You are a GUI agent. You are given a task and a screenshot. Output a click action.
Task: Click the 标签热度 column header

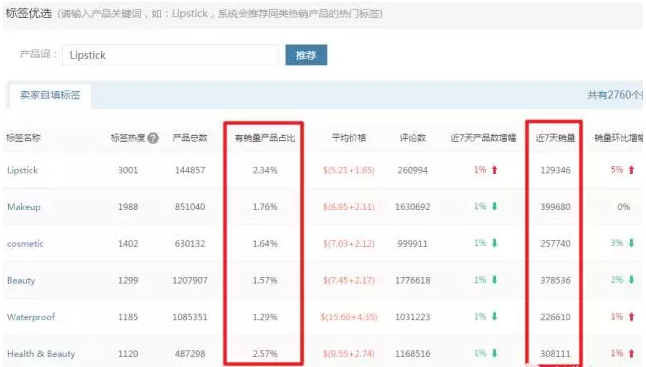pyautogui.click(x=128, y=138)
